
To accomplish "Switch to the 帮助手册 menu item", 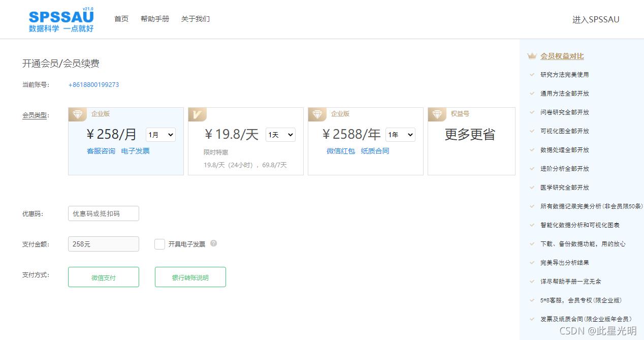I will 155,18.
